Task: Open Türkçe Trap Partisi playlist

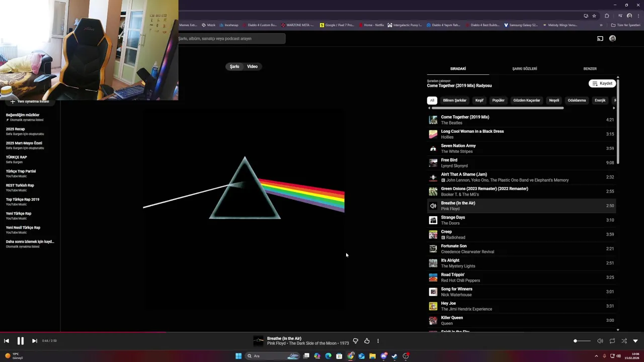Action: [30, 173]
